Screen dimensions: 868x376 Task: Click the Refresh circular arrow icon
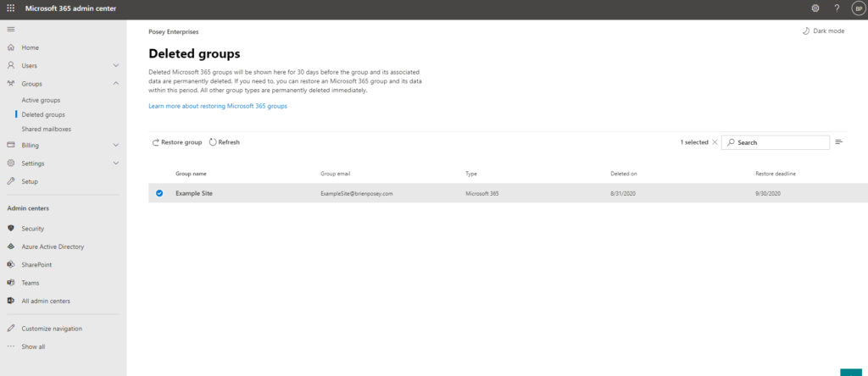213,142
